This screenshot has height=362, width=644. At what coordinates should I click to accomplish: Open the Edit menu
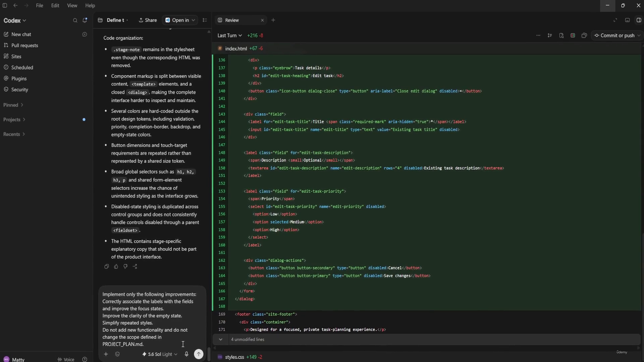[55, 6]
